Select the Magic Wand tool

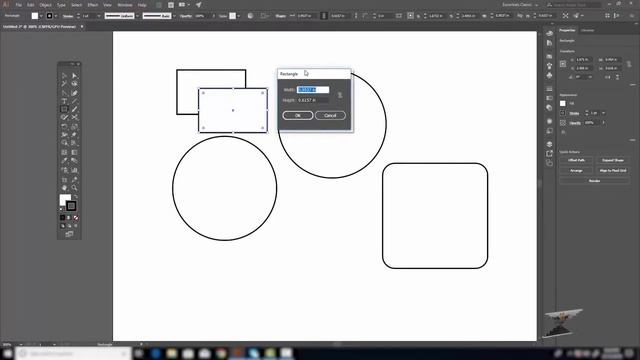pyautogui.click(x=64, y=84)
